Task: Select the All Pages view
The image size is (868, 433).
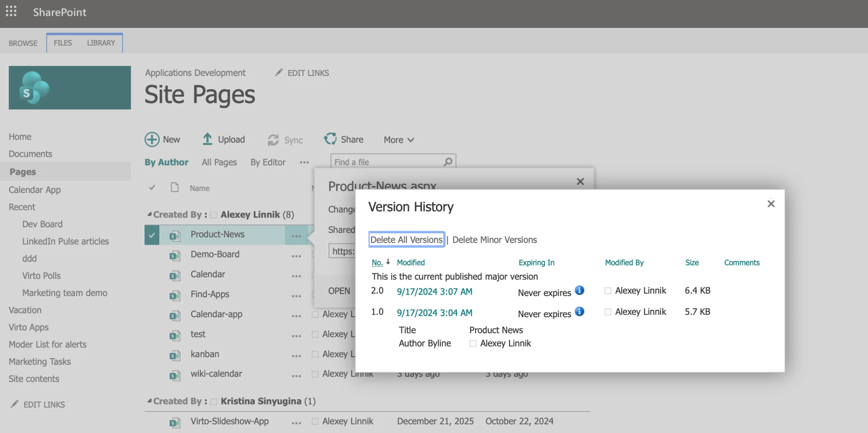Action: click(x=219, y=162)
